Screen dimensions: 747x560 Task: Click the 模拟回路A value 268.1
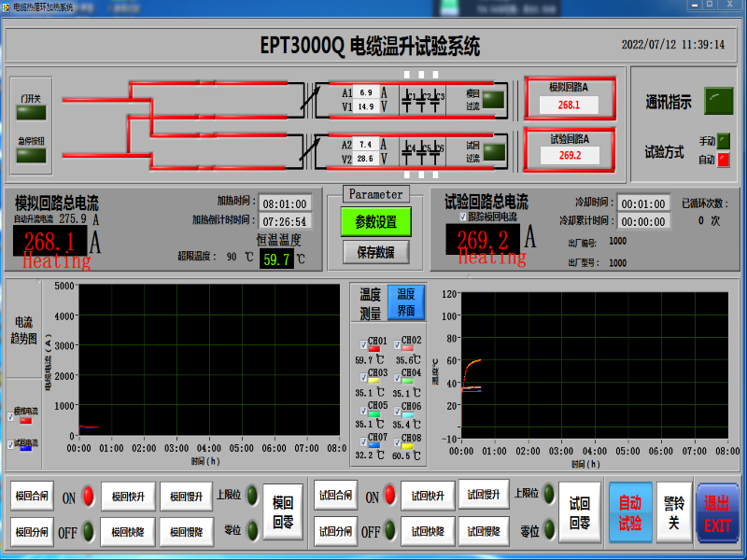coord(569,105)
